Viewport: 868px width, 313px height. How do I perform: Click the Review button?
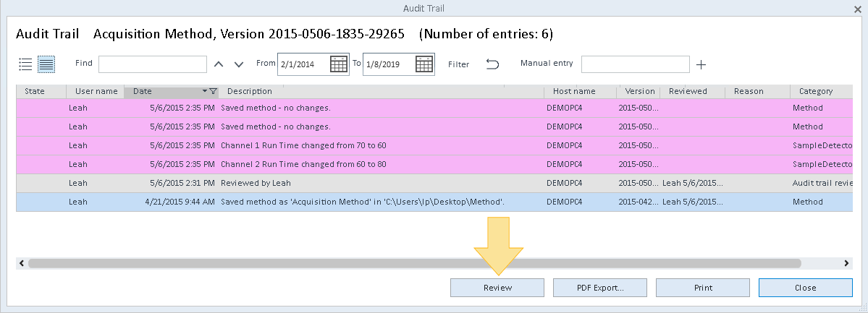pyautogui.click(x=497, y=288)
